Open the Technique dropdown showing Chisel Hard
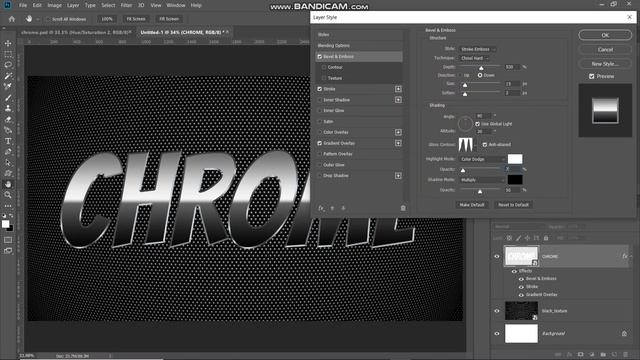 474,58
